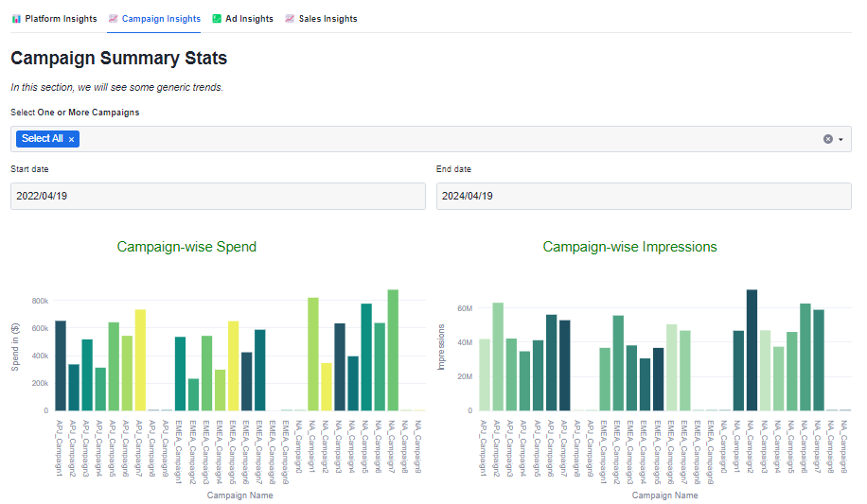Click the Platform Insights bar chart icon
This screenshot has width=867, height=504.
click(16, 19)
